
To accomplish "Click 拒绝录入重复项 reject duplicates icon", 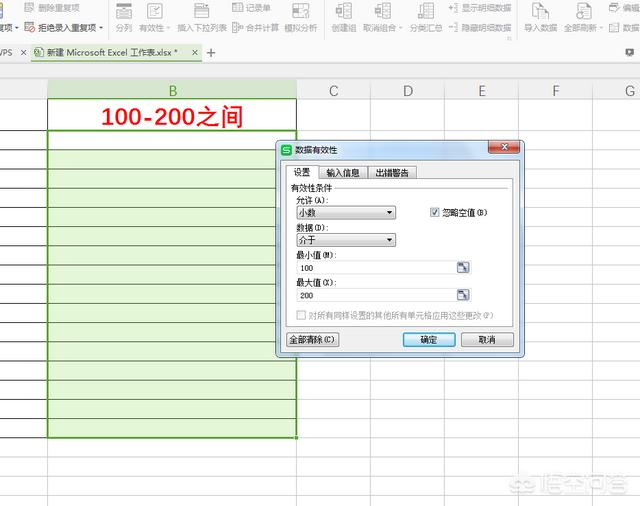I will coord(29,27).
